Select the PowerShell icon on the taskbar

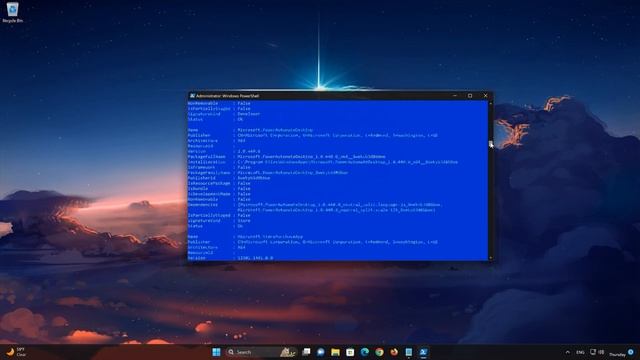[x=423, y=352]
